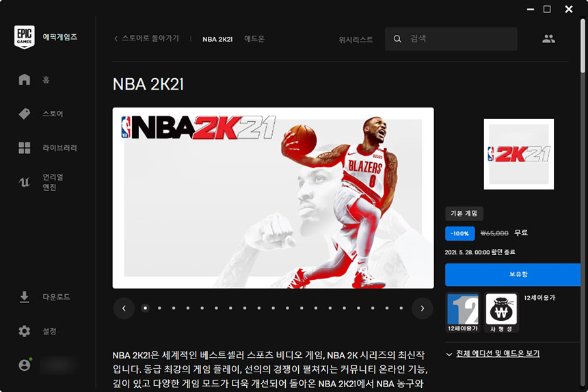588x392 pixels.
Task: Click the struck-through ₩65,000 price
Action: tap(494, 233)
